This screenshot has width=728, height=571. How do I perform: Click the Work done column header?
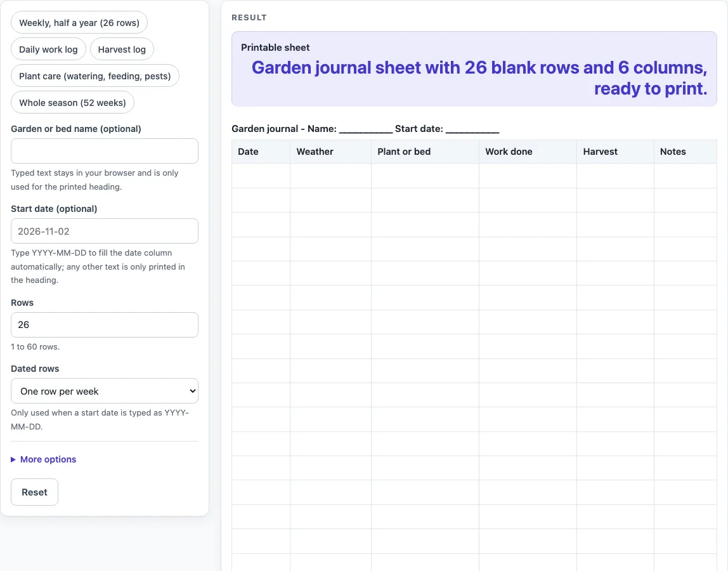coord(528,152)
